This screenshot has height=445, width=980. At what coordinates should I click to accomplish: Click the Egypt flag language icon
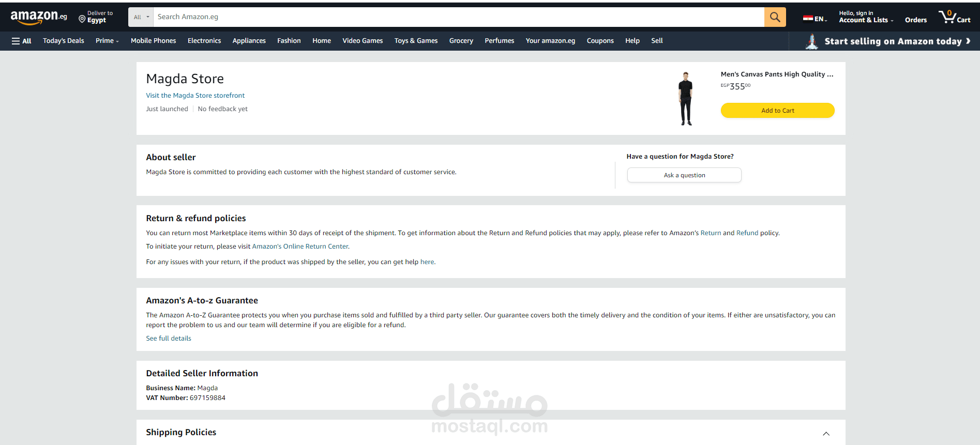(x=808, y=19)
